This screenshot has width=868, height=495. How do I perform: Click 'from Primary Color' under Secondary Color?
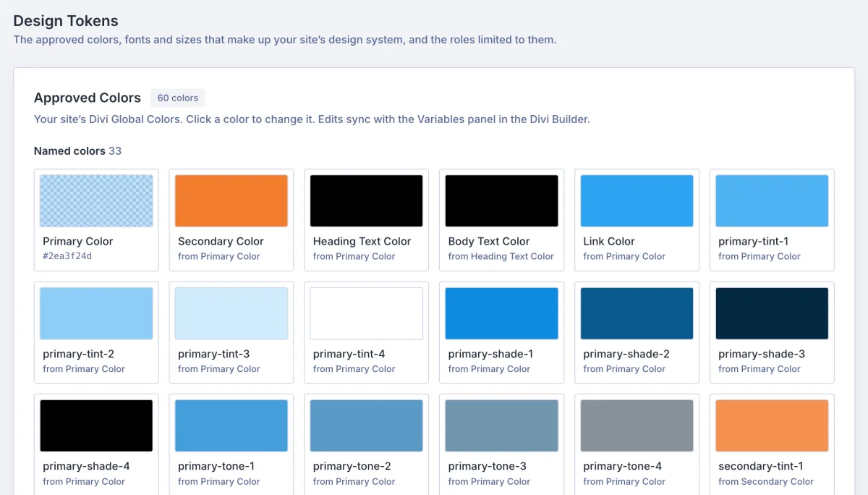[219, 256]
